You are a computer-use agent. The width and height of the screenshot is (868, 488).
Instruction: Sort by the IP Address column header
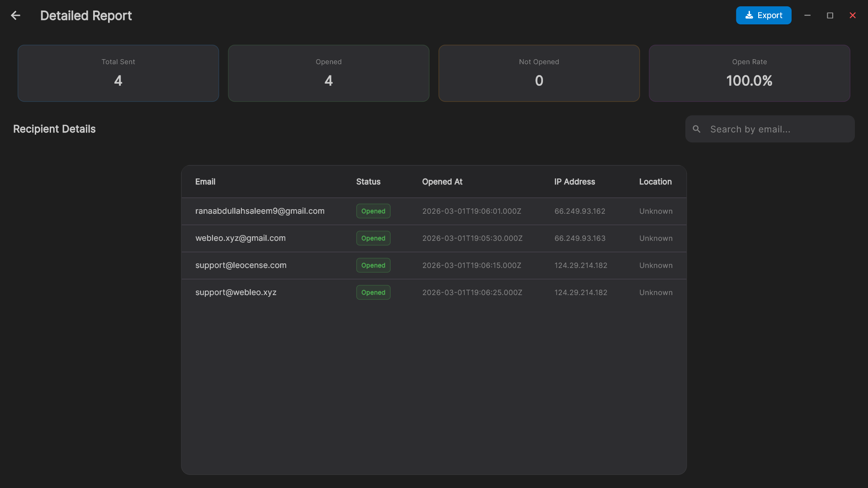click(575, 182)
